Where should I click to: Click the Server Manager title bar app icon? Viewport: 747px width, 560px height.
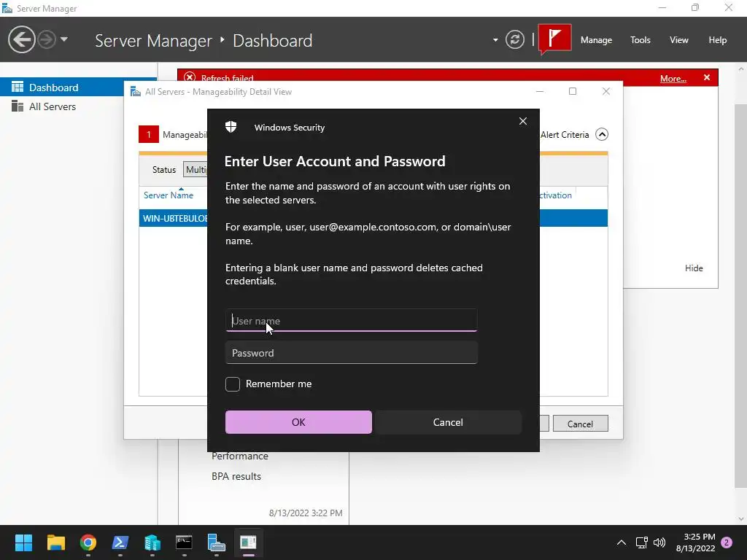(7, 8)
